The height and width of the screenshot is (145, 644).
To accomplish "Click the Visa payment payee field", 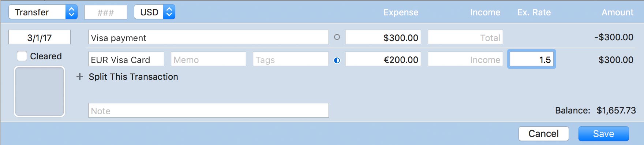I will click(209, 37).
